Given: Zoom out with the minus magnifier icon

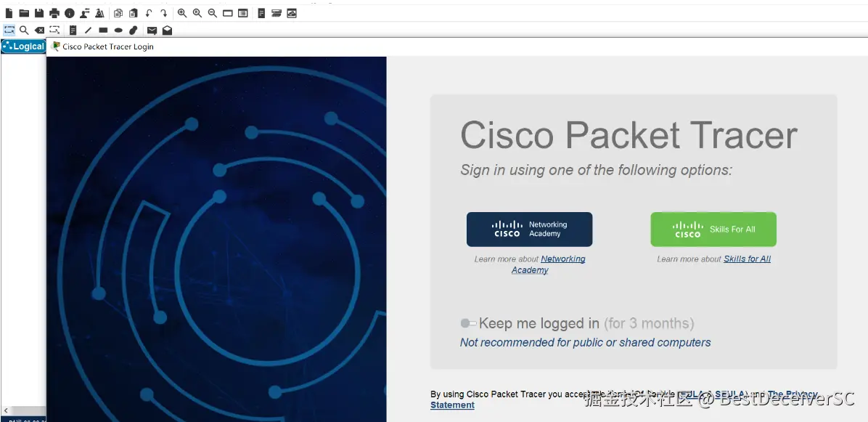Looking at the screenshot, I should (x=213, y=13).
